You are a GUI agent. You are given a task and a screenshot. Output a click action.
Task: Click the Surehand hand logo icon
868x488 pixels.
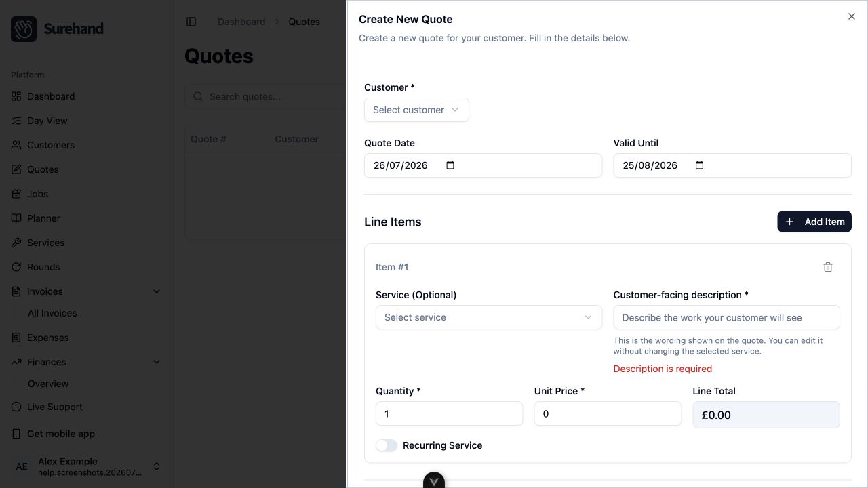pyautogui.click(x=24, y=29)
